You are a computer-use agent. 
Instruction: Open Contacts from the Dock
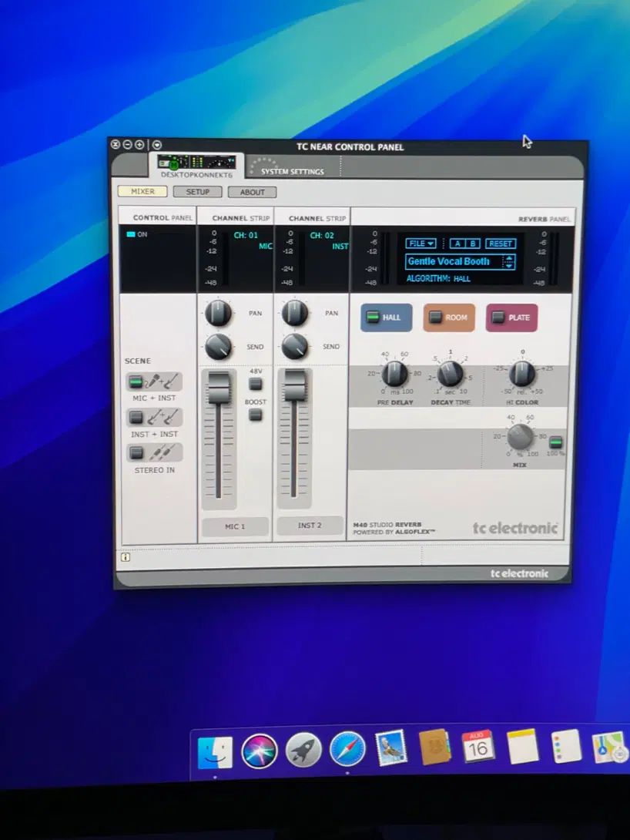(x=434, y=747)
